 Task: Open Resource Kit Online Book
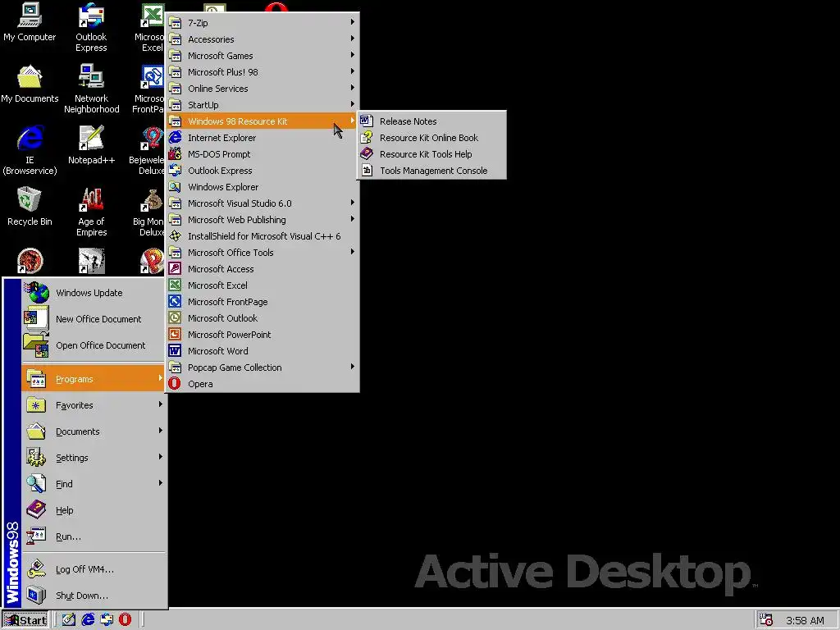tap(431, 138)
